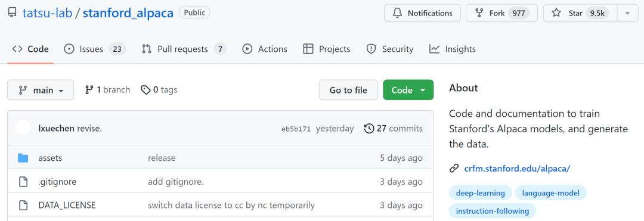The width and height of the screenshot is (644, 221).
Task: Click the Go to file button
Action: 348,90
